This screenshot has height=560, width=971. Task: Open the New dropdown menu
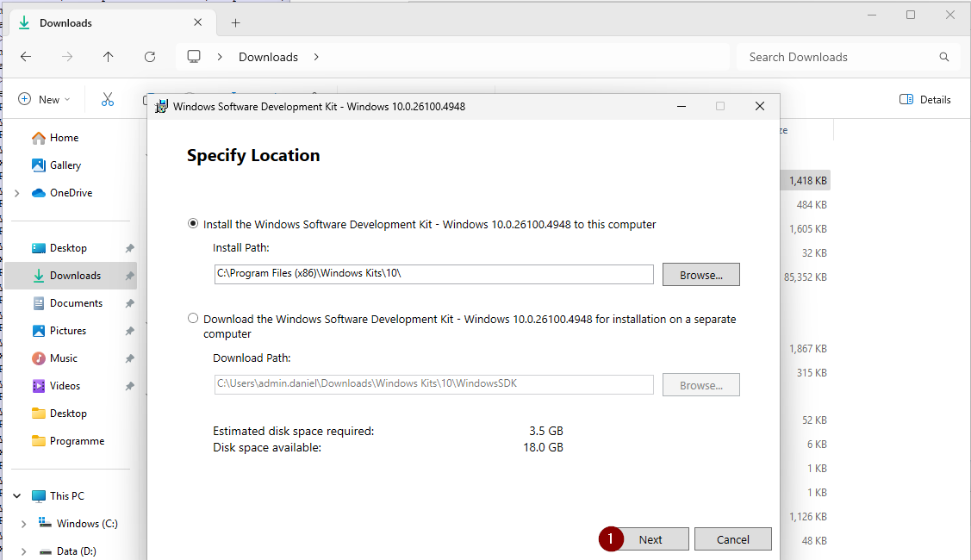coord(44,99)
